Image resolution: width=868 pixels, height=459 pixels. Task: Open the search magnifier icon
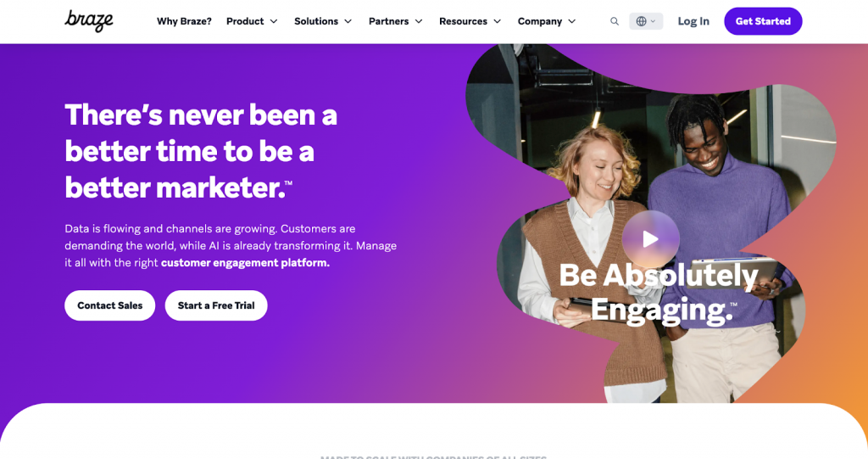615,21
